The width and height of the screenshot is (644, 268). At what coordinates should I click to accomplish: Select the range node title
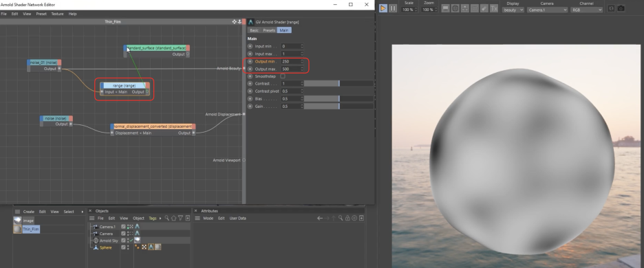pos(125,85)
